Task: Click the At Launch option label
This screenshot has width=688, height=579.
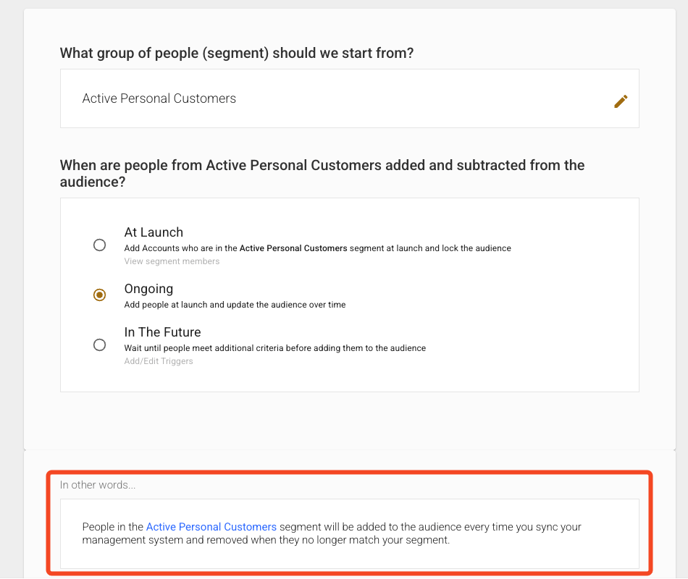Action: [x=153, y=232]
